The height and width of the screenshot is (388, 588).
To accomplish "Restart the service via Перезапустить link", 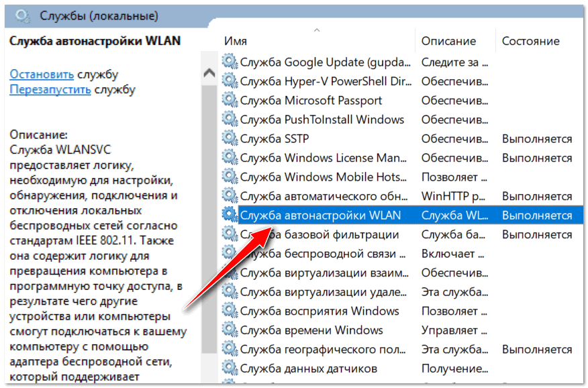I will click(x=50, y=89).
